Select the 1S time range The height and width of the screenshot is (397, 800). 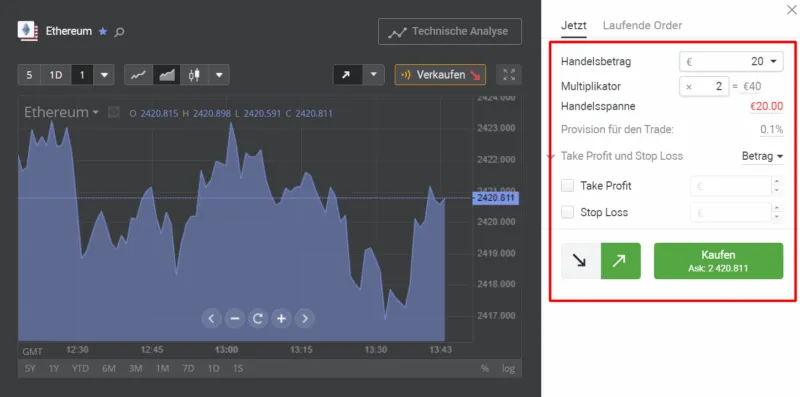point(238,368)
